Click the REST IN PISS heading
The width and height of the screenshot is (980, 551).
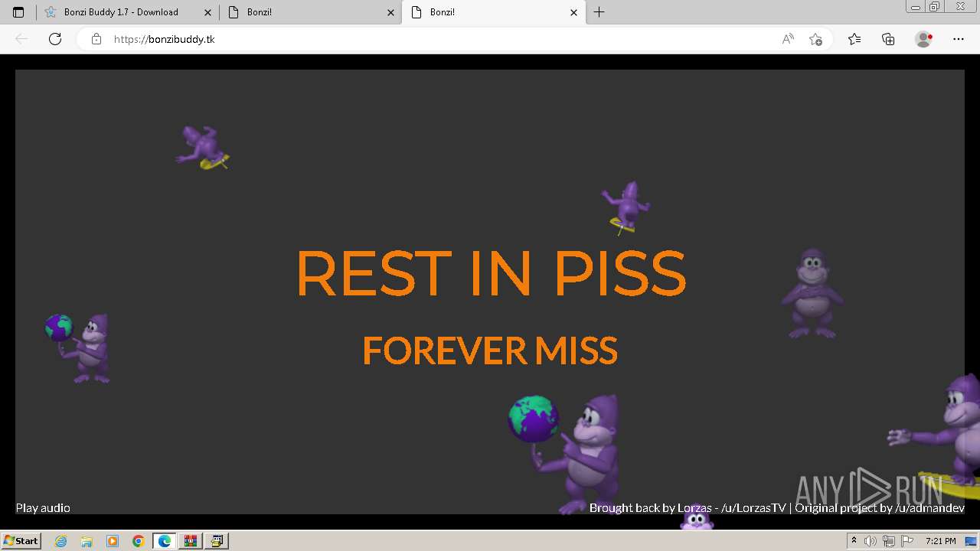coord(491,273)
